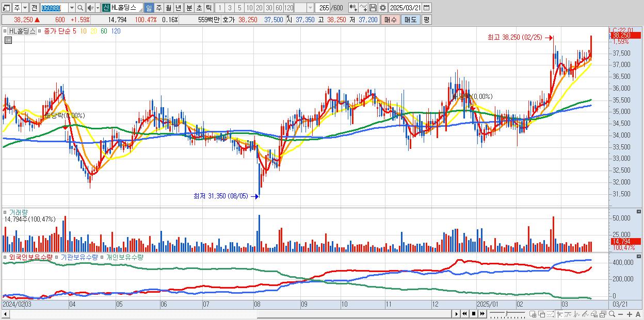Click the bar count field showing 265
This screenshot has width=644, height=320.
tap(323, 8)
